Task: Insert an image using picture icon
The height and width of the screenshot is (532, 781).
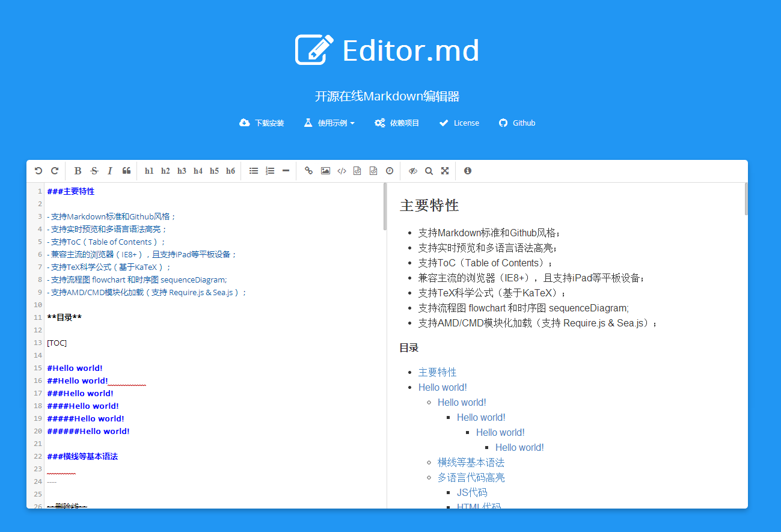Action: tap(325, 171)
